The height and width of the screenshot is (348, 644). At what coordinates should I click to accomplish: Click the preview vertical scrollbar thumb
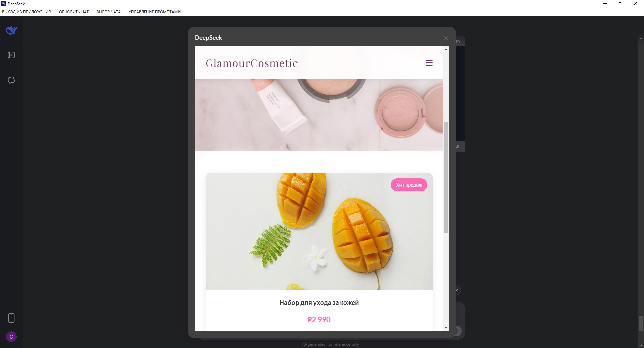click(446, 177)
